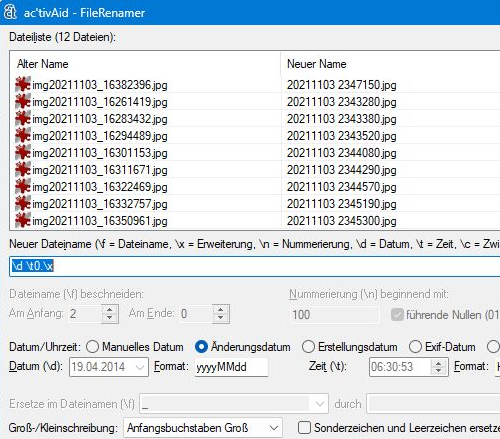Decrease the Am Anfang spinner value
Screen dimensions: 500x439
pyautogui.click(x=110, y=318)
